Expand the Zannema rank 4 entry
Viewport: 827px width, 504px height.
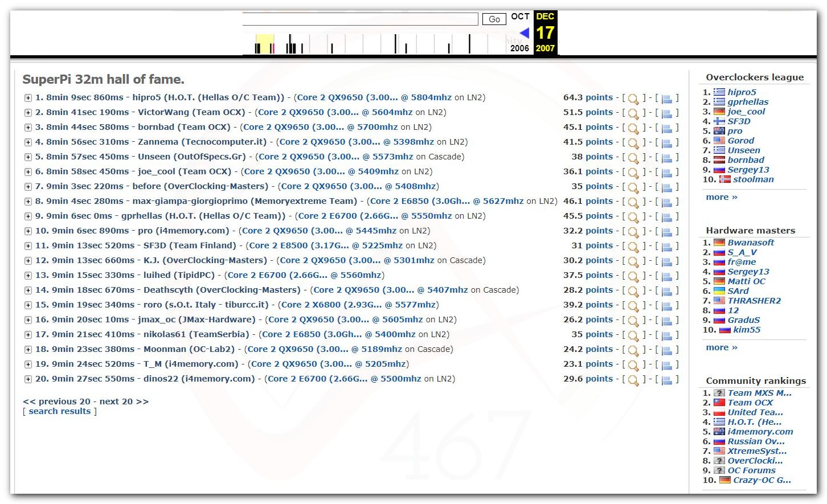[27, 142]
